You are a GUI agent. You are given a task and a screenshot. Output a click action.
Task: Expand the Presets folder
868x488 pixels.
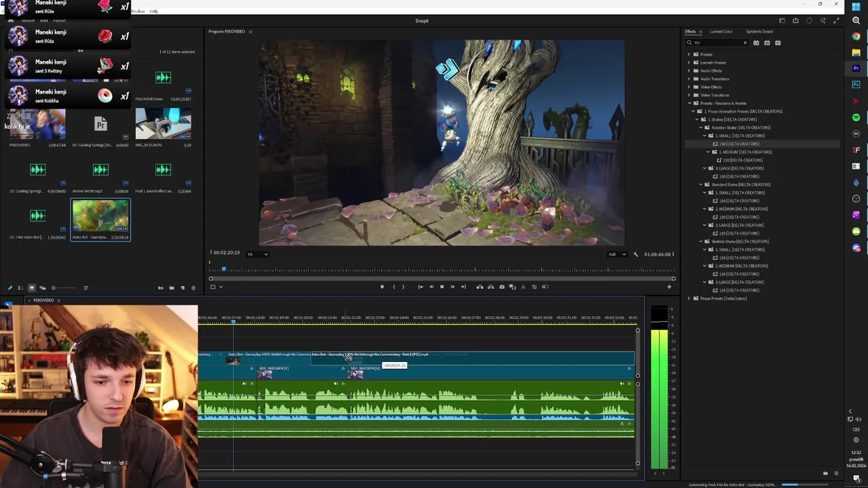click(x=689, y=54)
